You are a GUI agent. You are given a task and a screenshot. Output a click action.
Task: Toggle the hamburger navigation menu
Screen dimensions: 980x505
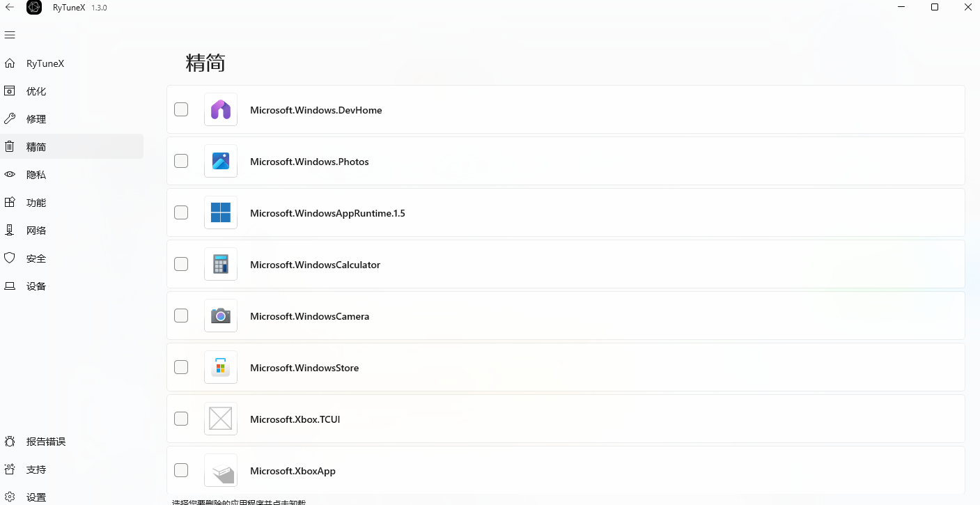click(10, 35)
